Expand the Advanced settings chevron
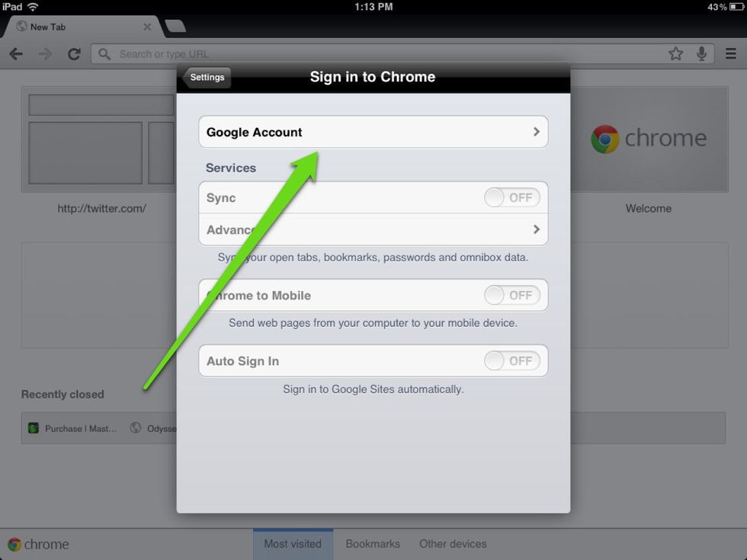The image size is (747, 560). (537, 229)
